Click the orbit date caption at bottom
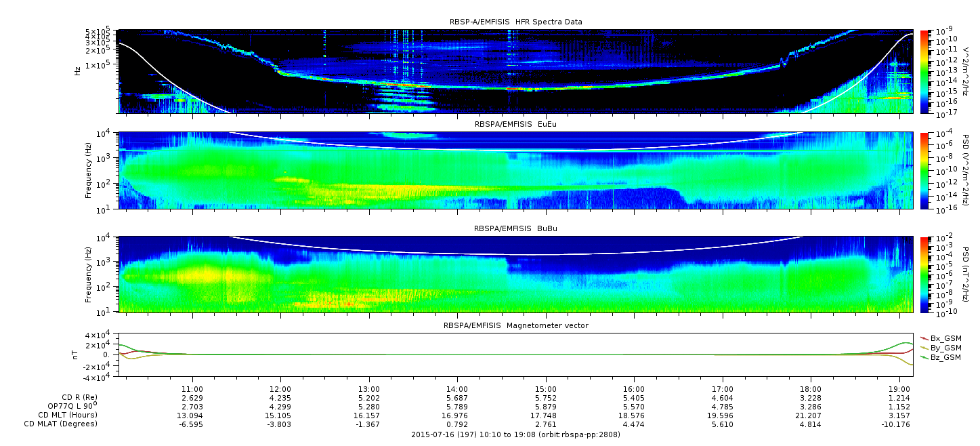The width and height of the screenshot is (980, 446). click(516, 434)
